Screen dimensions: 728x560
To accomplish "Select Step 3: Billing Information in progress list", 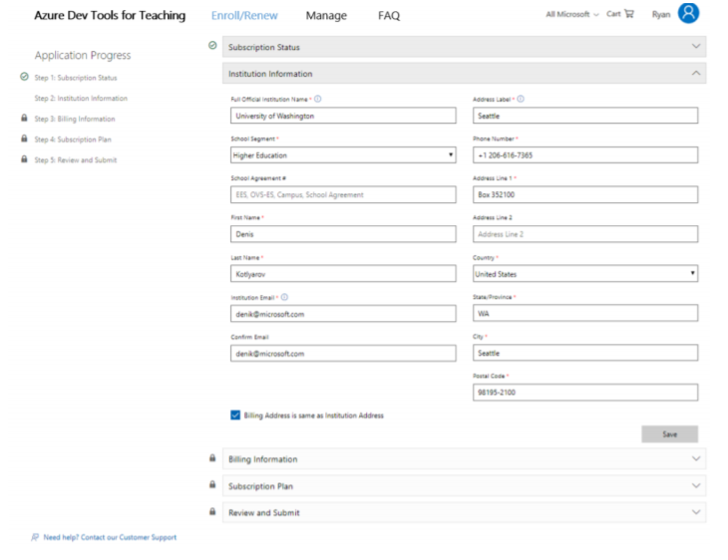I will (75, 119).
